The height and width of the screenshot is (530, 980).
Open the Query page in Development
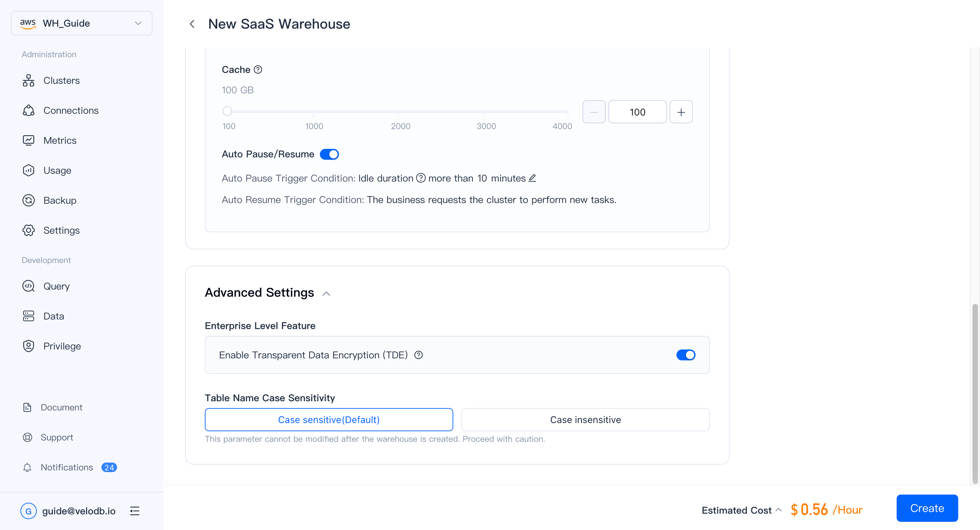pos(56,286)
